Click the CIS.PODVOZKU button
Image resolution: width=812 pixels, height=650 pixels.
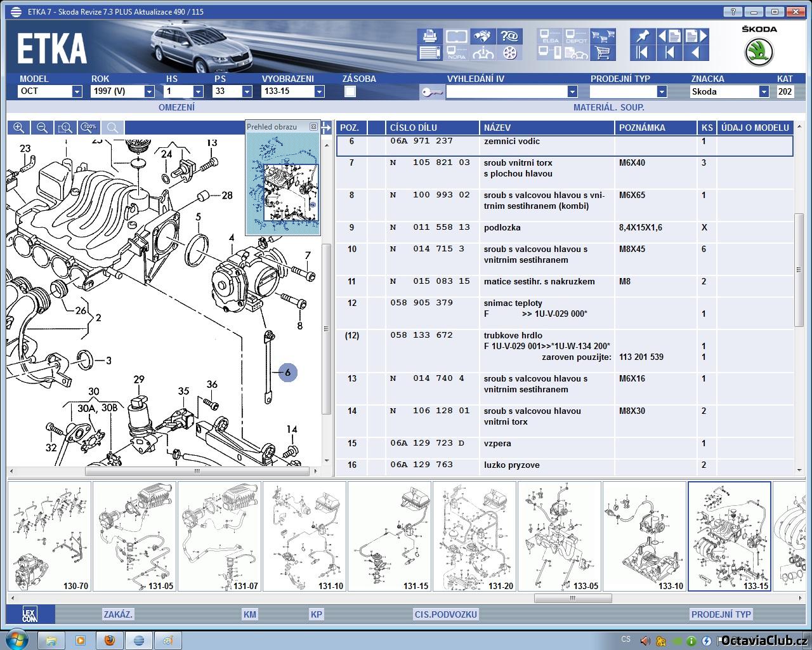(445, 614)
